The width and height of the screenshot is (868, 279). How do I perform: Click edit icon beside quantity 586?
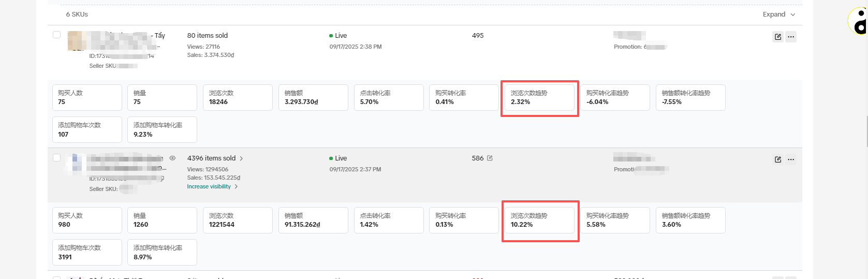tap(490, 158)
